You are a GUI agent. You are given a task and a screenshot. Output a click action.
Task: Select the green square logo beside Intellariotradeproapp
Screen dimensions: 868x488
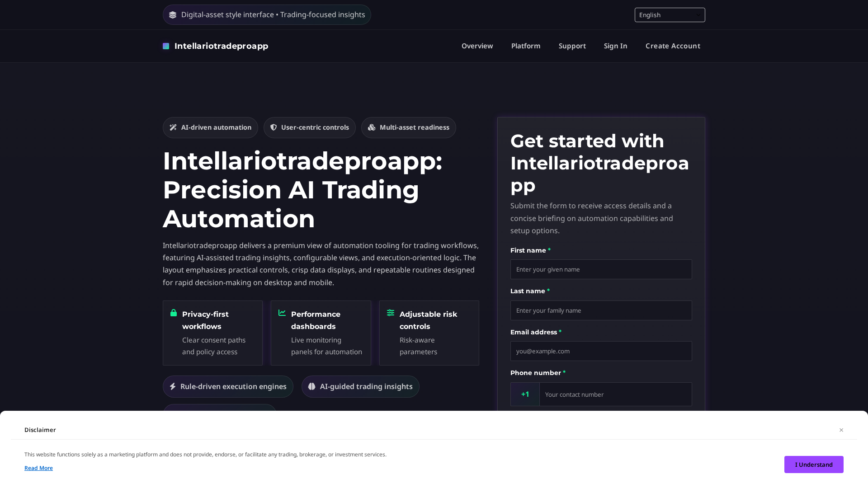165,46
